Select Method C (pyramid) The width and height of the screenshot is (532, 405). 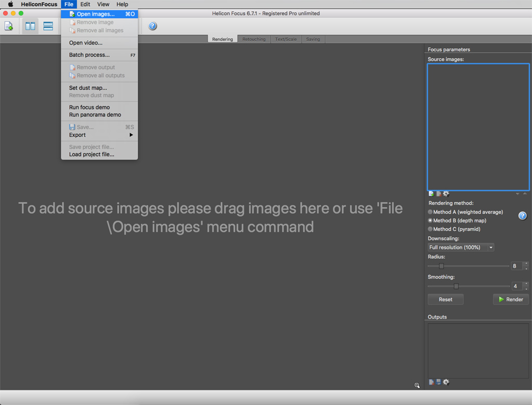pyautogui.click(x=430, y=229)
